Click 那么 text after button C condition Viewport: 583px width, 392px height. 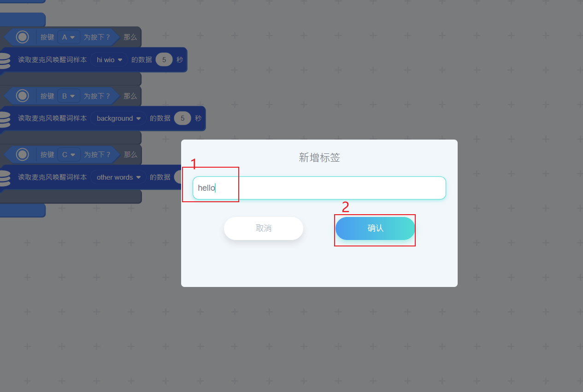click(x=130, y=155)
